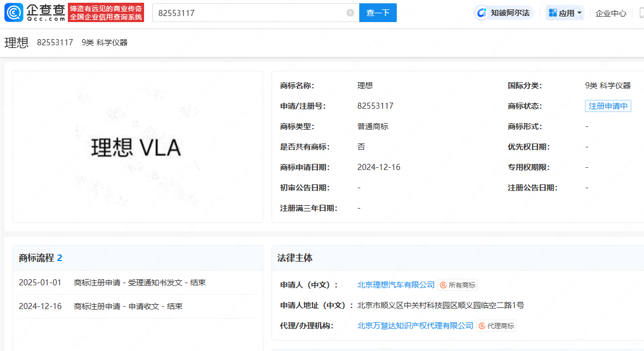Image resolution: width=644 pixels, height=351 pixels.
Task: Click the 商标流程 section heading
Action: pos(36,258)
